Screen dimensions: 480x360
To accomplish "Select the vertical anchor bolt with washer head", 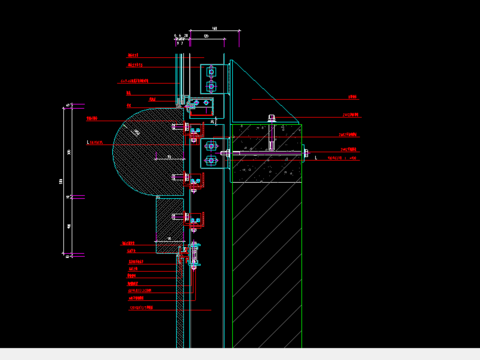I will point(272,132).
